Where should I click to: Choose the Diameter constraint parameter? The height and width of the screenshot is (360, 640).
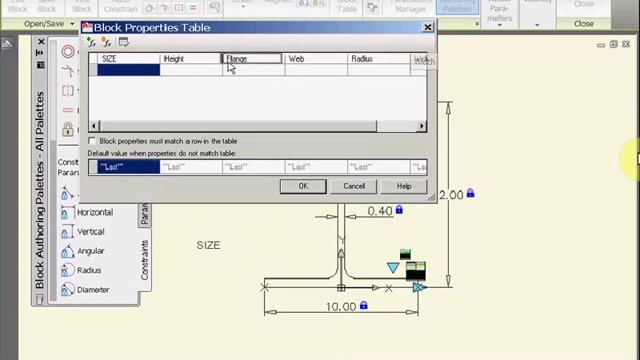(x=85, y=290)
